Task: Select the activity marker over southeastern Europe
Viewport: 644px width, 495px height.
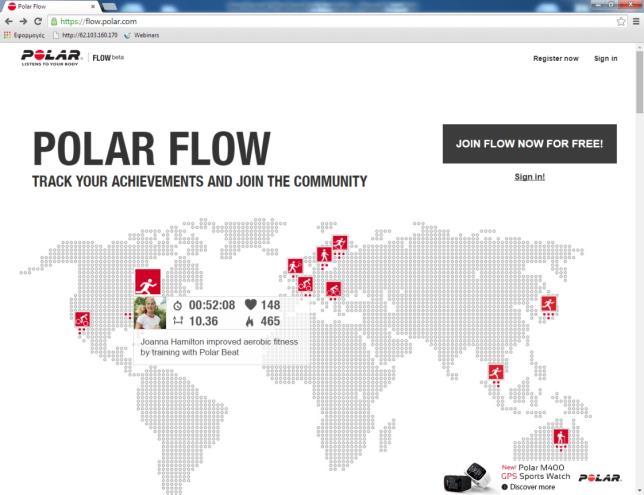Action: pyautogui.click(x=333, y=289)
